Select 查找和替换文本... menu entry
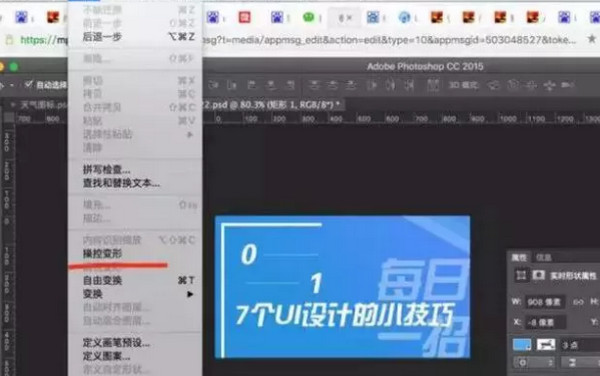This screenshot has width=600, height=376. (x=135, y=183)
